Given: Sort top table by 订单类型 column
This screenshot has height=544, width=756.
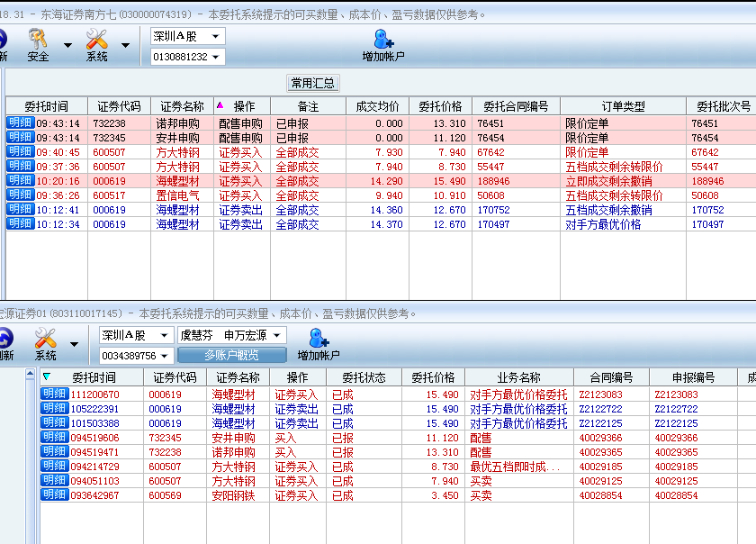Looking at the screenshot, I should [623, 106].
